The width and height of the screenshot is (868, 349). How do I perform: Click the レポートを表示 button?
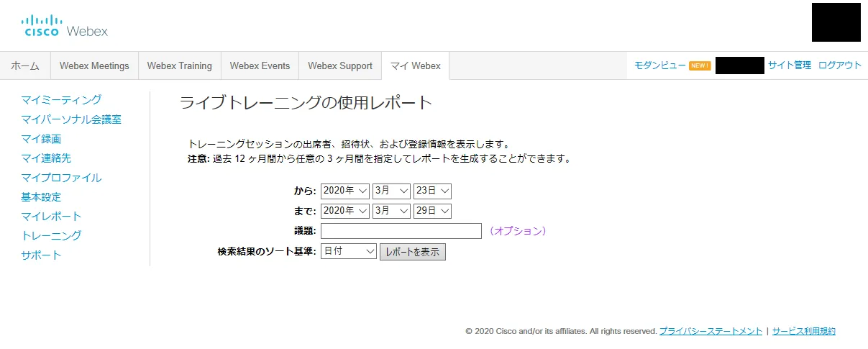point(413,252)
